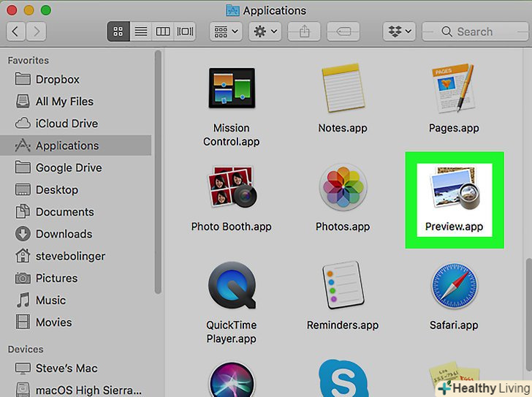Viewport: 532px width, 397px height.
Task: Switch to list view
Action: click(x=141, y=31)
